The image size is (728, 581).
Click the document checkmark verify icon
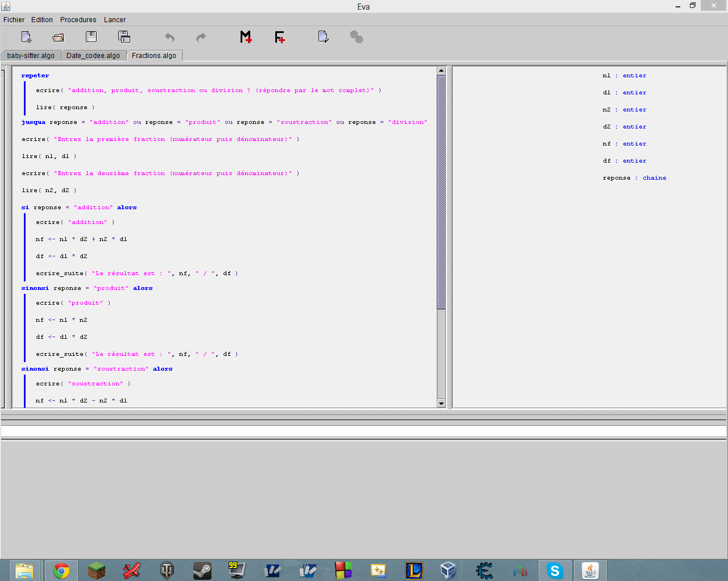323,37
